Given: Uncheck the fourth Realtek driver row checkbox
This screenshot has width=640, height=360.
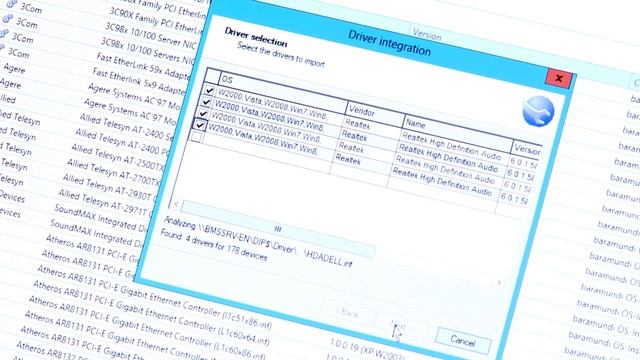Looking at the screenshot, I should (200, 125).
